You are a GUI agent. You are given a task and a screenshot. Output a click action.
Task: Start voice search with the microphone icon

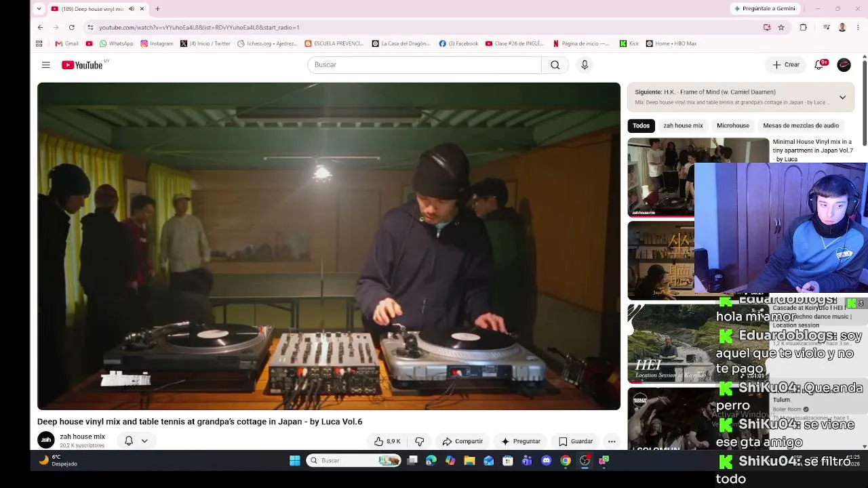coord(585,65)
